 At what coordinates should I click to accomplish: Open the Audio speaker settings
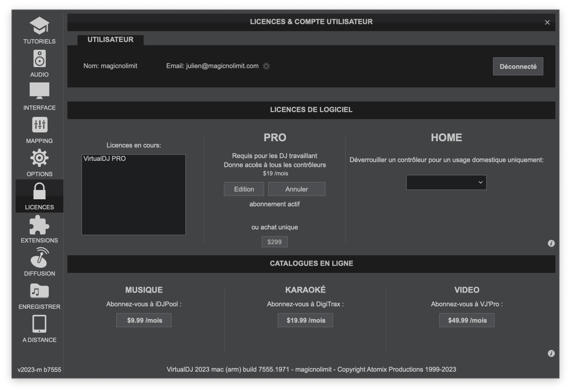[x=39, y=64]
